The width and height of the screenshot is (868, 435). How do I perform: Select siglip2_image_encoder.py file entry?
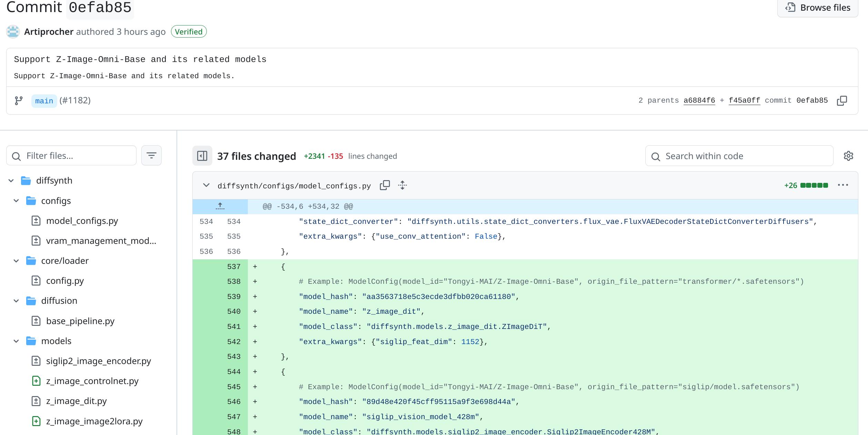coord(98,361)
